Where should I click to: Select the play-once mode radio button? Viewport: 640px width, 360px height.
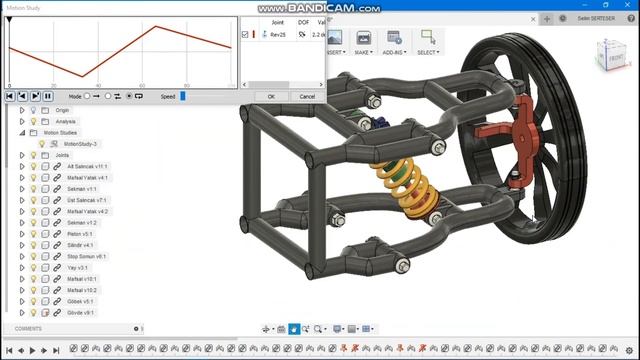click(87, 96)
